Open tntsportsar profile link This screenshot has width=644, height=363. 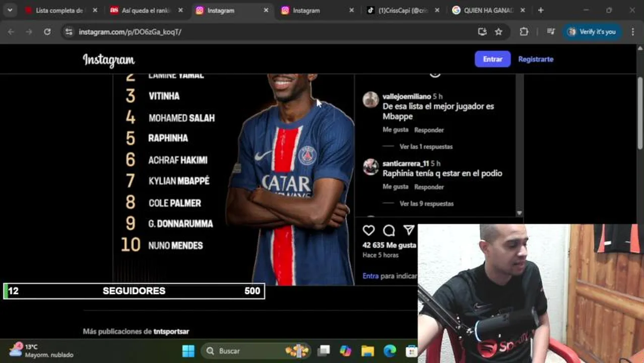pos(171,332)
